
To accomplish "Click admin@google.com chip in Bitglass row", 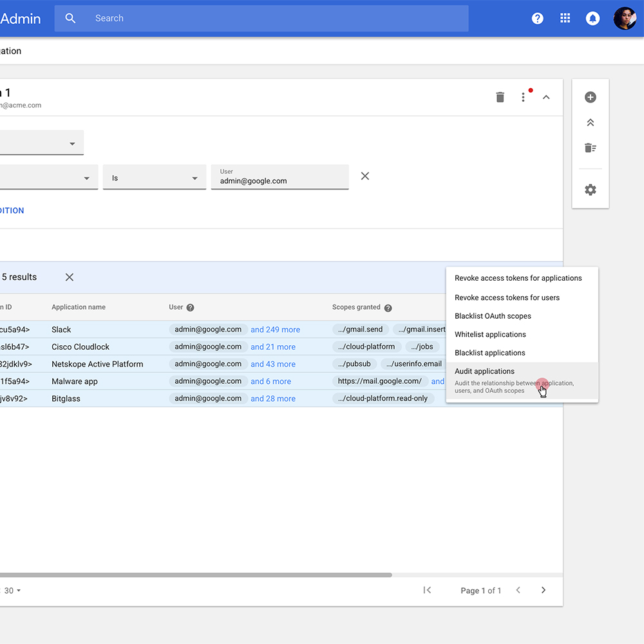I will point(208,399).
